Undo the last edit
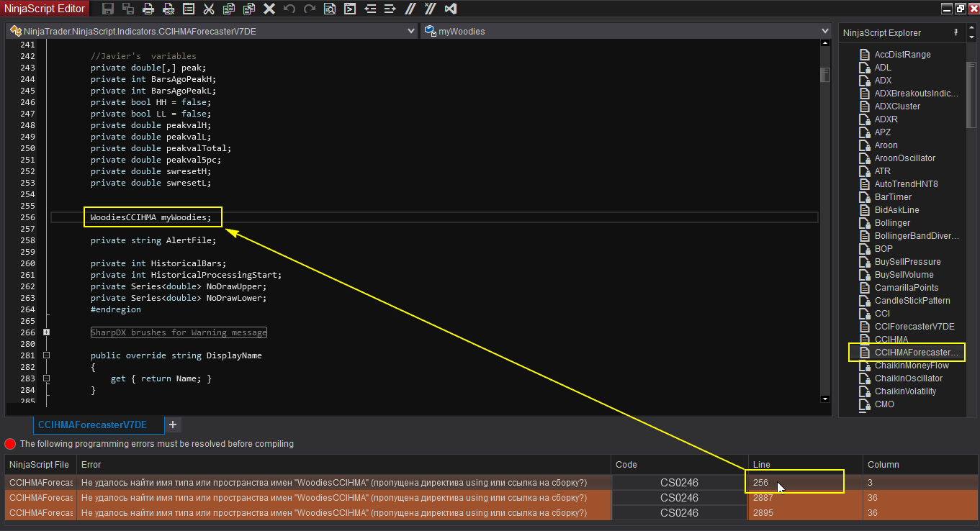 point(289,9)
